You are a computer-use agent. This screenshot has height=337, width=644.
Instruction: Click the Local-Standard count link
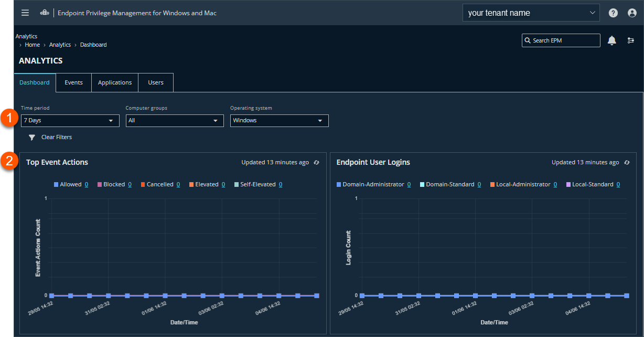coord(618,184)
